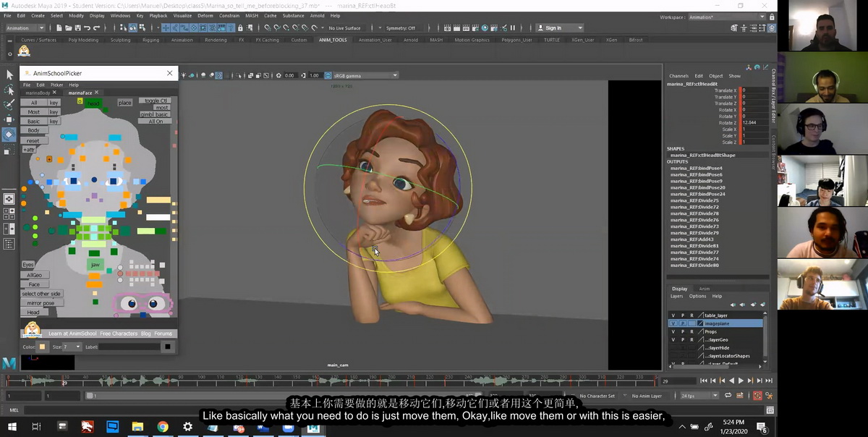Open the Playback menu
Image resolution: width=868 pixels, height=437 pixels.
158,15
